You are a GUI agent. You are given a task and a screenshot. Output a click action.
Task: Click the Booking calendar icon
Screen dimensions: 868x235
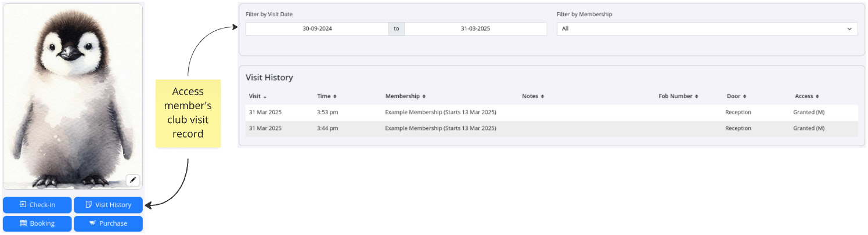click(x=23, y=223)
